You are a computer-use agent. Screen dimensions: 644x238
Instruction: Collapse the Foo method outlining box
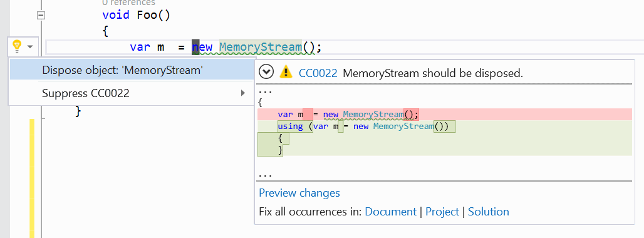coord(41,16)
